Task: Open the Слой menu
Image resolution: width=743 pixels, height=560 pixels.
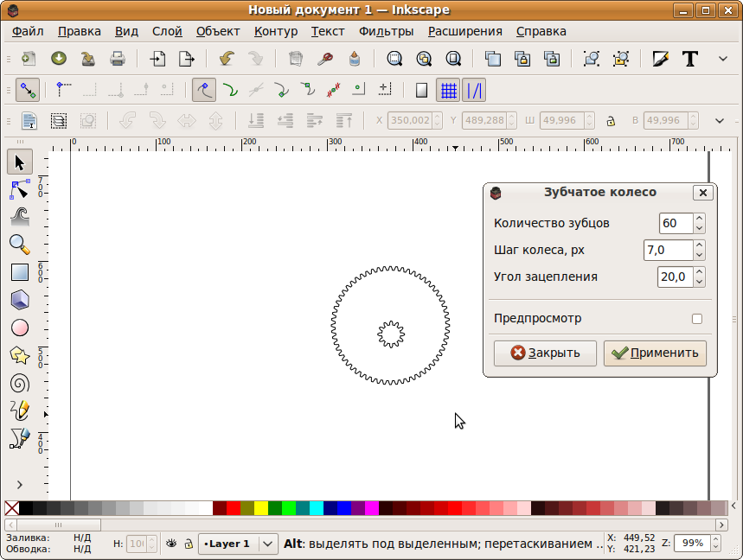Action: 167,31
